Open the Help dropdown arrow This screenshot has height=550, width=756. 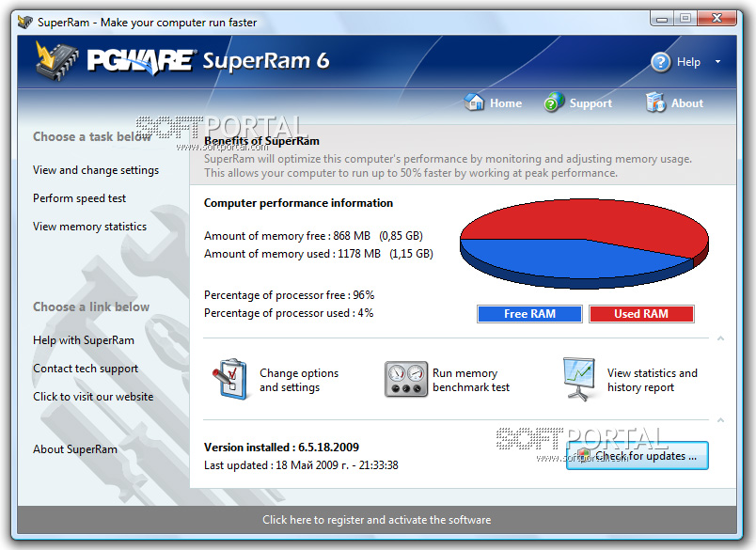[717, 62]
